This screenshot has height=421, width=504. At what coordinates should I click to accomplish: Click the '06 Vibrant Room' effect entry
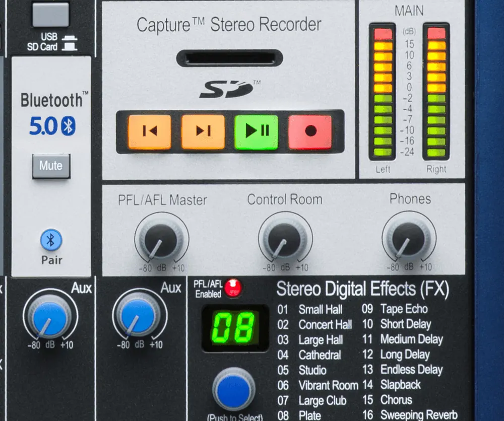point(318,385)
